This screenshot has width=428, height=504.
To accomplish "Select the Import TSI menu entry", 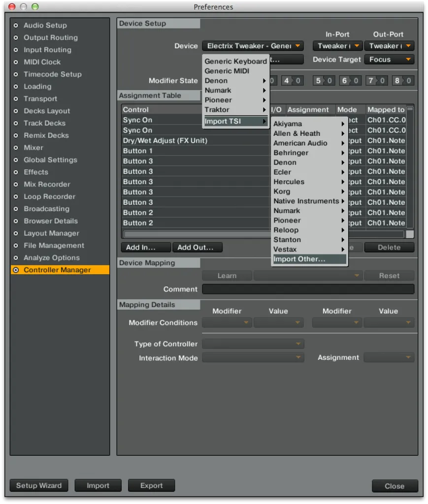I will pyautogui.click(x=236, y=121).
